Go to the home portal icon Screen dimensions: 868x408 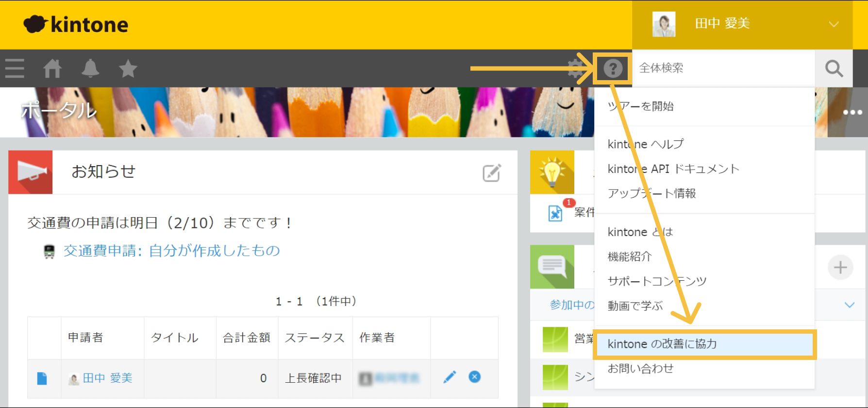pyautogui.click(x=52, y=68)
